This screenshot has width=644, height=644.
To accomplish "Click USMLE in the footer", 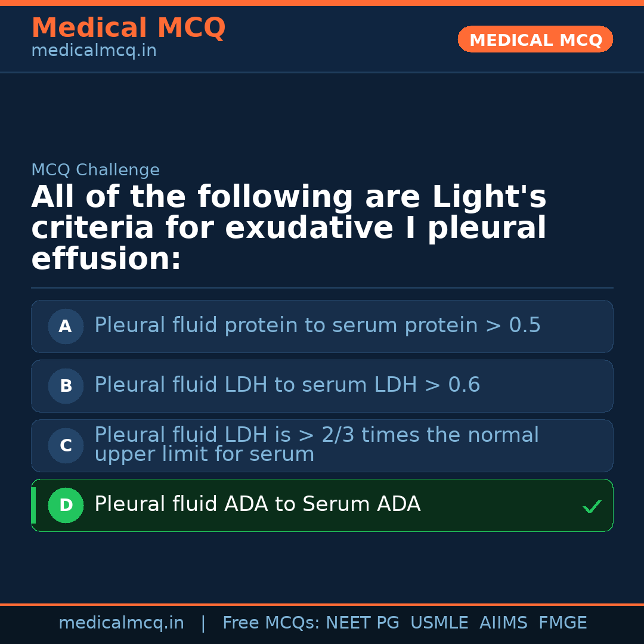I will (439, 623).
